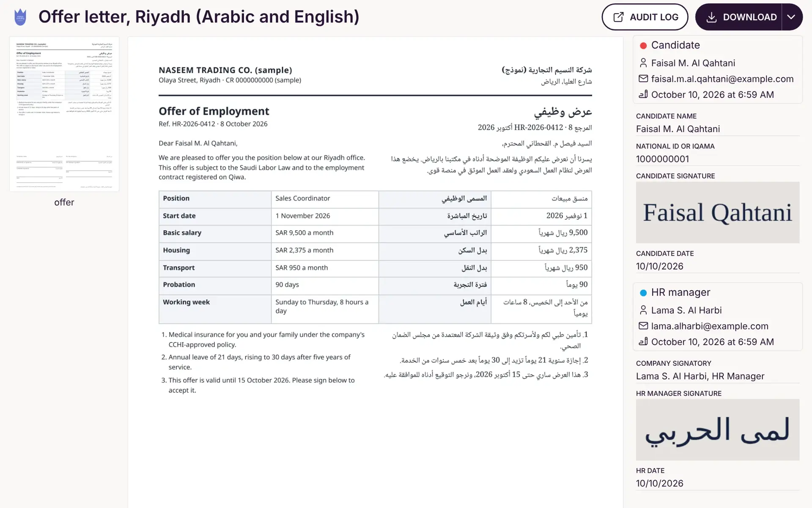This screenshot has width=812, height=508.
Task: Click the Candidate section title
Action: (x=675, y=45)
